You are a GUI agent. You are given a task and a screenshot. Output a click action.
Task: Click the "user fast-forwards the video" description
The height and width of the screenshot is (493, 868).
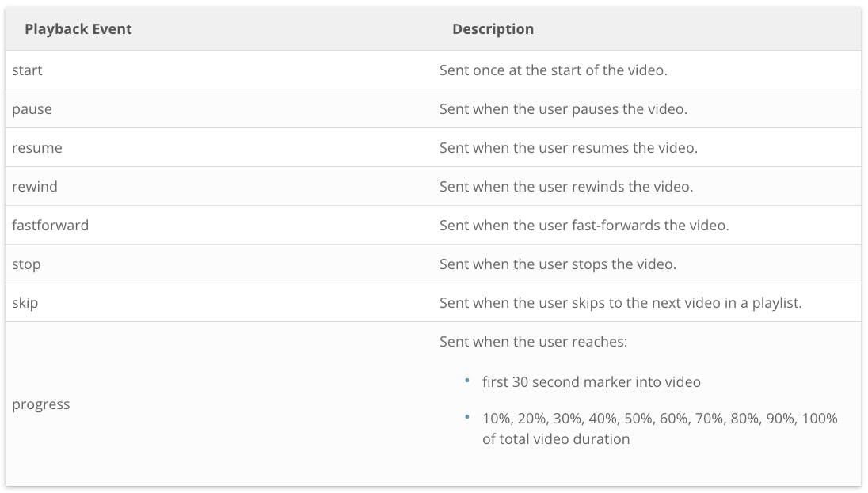click(x=584, y=226)
